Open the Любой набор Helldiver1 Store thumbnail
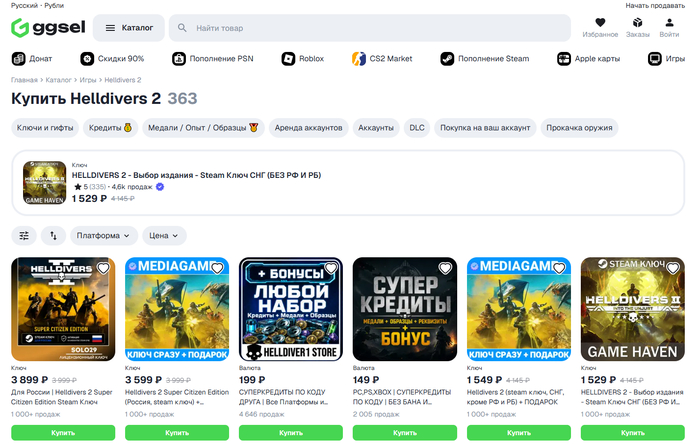This screenshot has width=700, height=444. pos(291,309)
